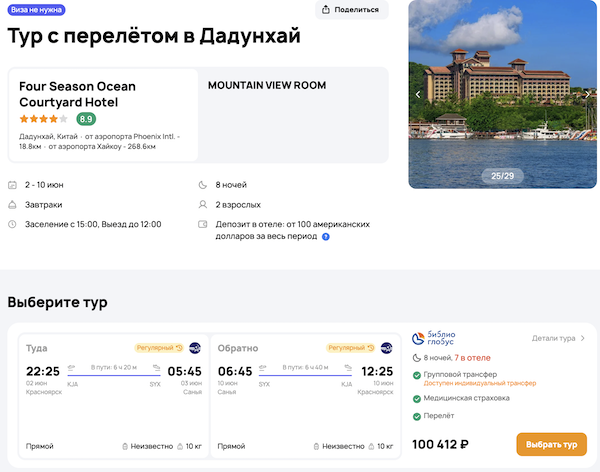Select the MOUNTAIN VIEW ROOM tab
This screenshot has width=600, height=472.
(267, 86)
